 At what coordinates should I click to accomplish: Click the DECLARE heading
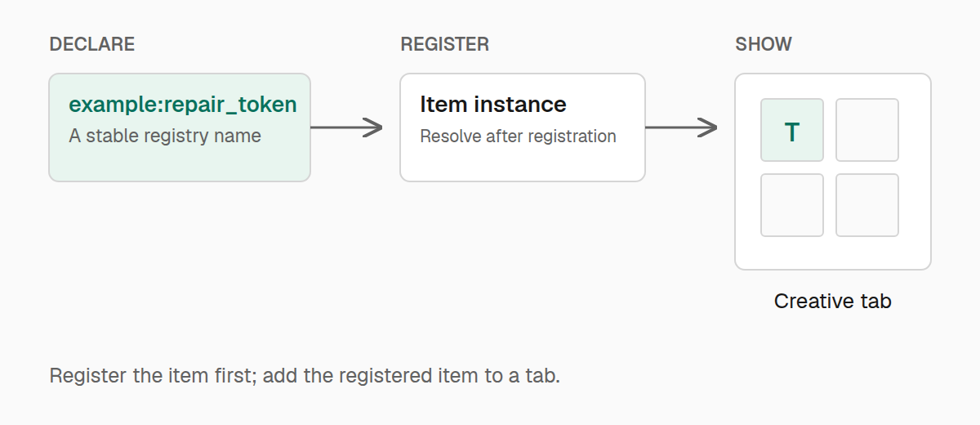92,44
